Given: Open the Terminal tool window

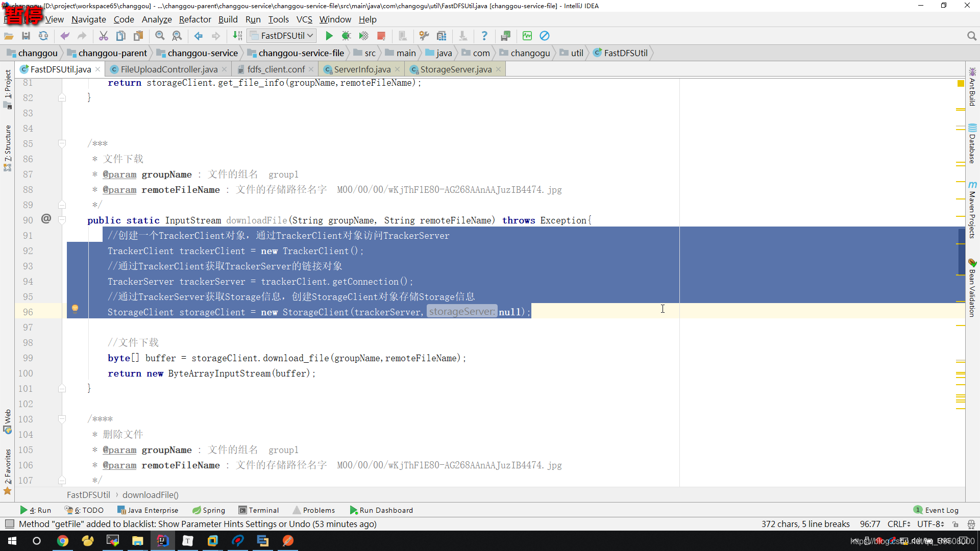Looking at the screenshot, I should click(x=258, y=510).
